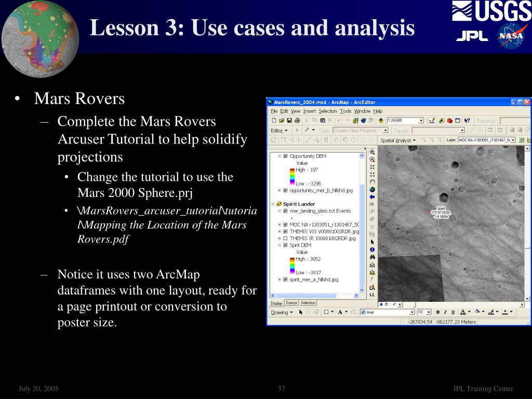532x399 pixels.
Task: Open the font color A dropdown
Action: click(469, 312)
